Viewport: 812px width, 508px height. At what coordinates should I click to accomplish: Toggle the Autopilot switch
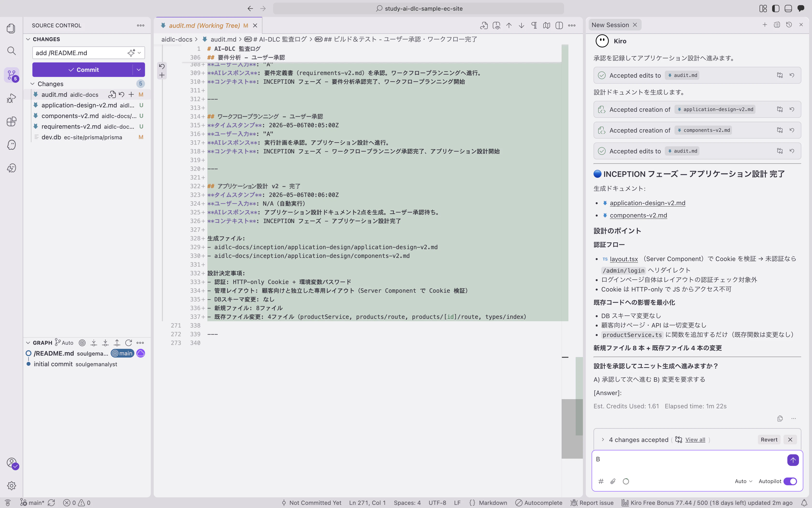pos(790,481)
